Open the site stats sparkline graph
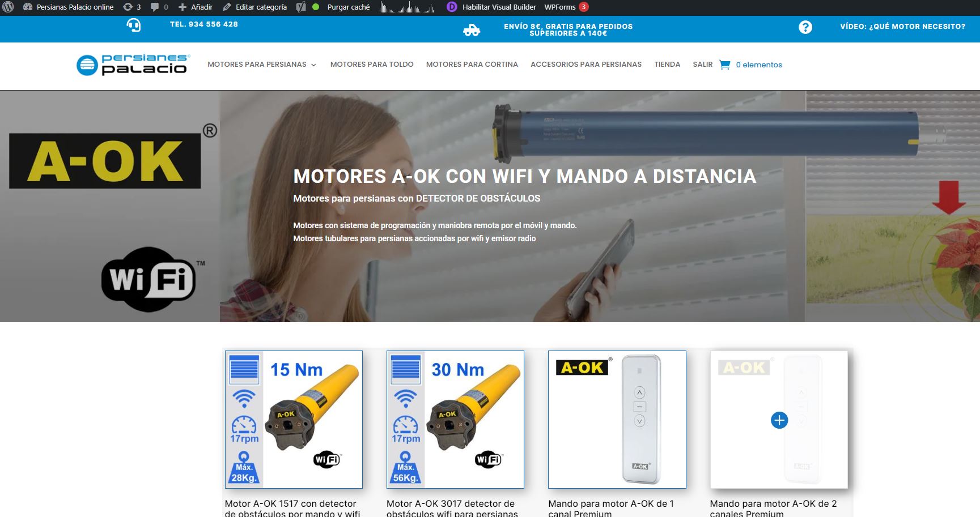 [x=407, y=7]
